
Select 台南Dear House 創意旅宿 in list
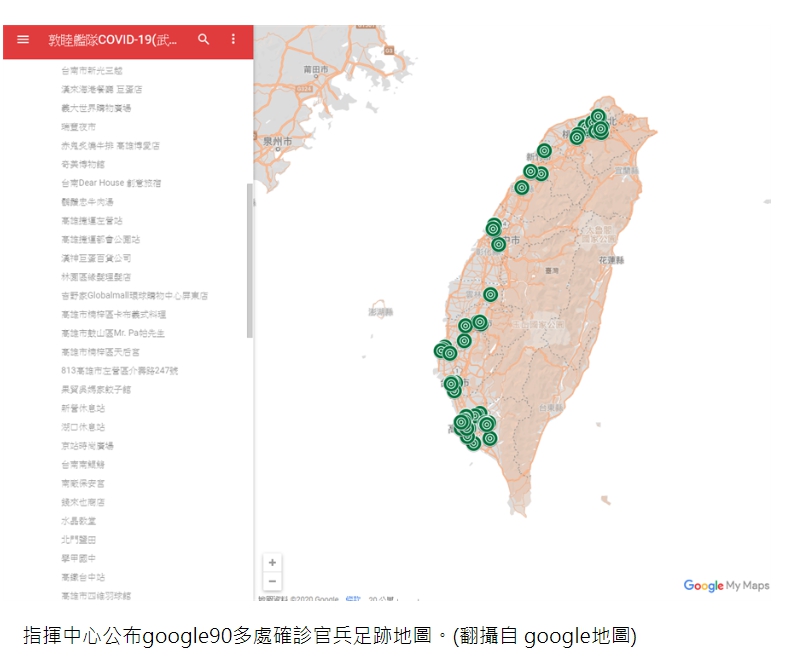click(x=110, y=183)
